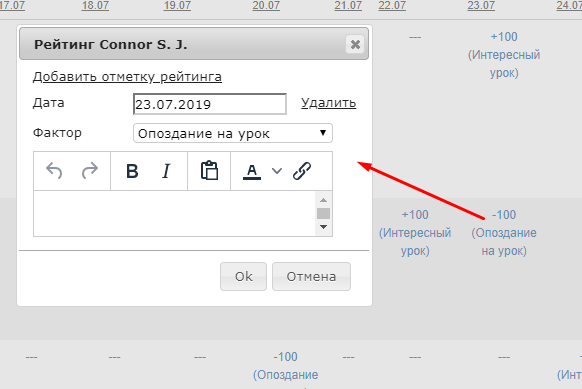Click the -100 (Опоздание на урок) mark under 23.07

point(504,233)
